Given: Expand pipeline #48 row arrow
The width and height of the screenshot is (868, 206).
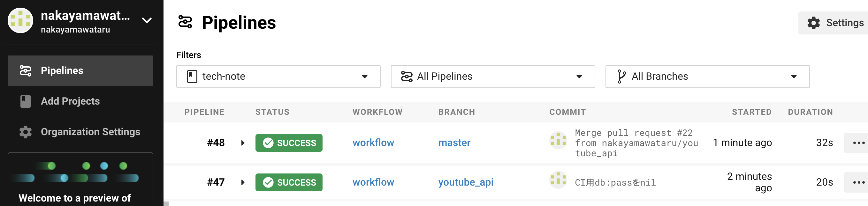Looking at the screenshot, I should (x=243, y=143).
